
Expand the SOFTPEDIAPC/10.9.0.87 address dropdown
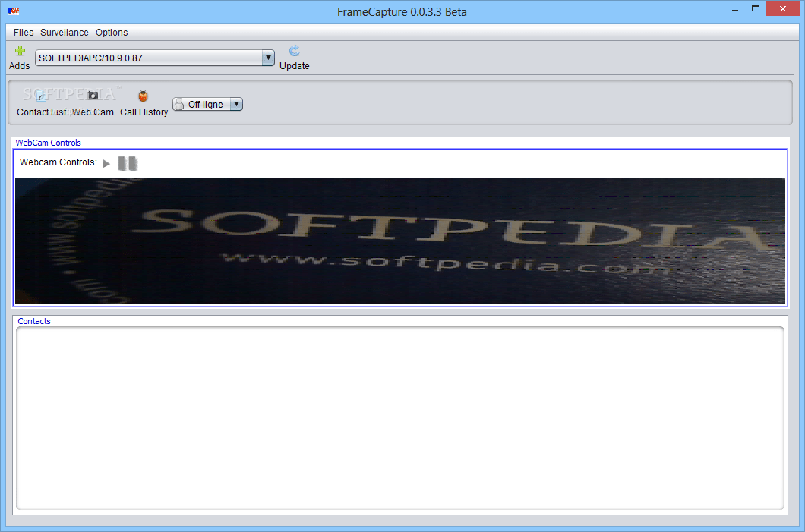pos(268,58)
